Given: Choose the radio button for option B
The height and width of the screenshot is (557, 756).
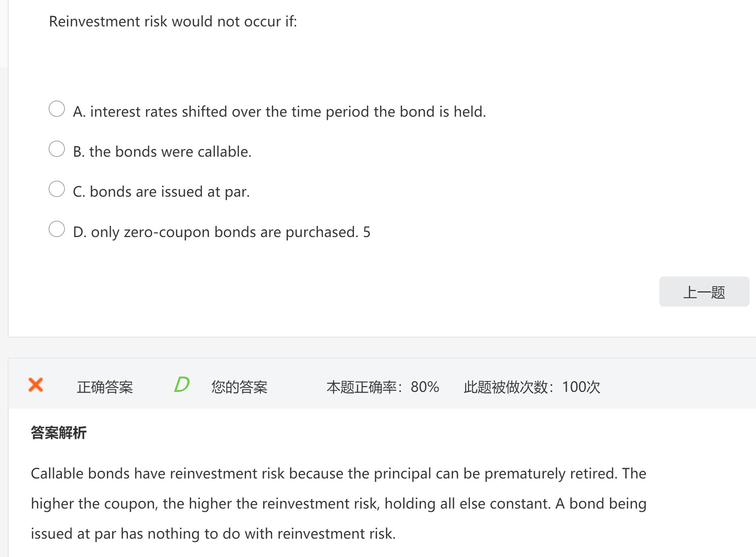Looking at the screenshot, I should pyautogui.click(x=57, y=149).
